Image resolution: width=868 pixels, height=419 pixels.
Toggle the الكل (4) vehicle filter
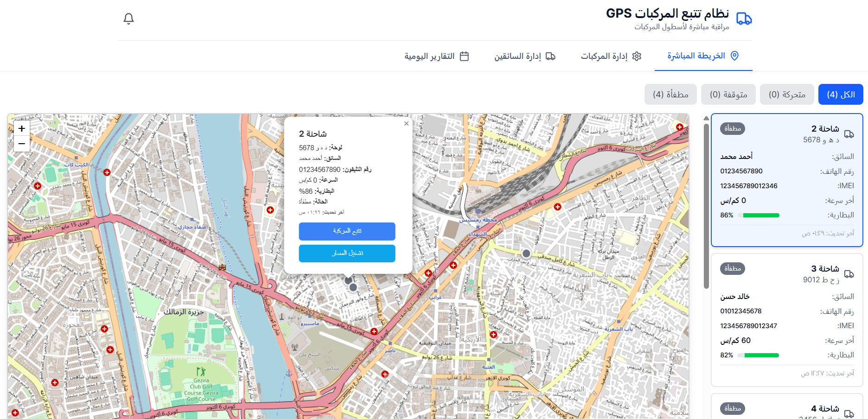point(841,94)
